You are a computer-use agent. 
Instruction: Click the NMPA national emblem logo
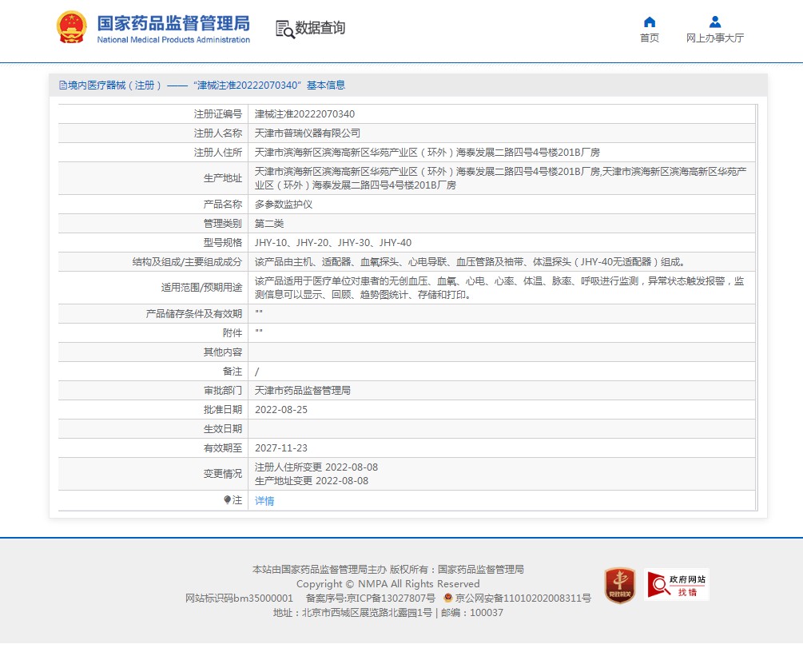pos(72,27)
